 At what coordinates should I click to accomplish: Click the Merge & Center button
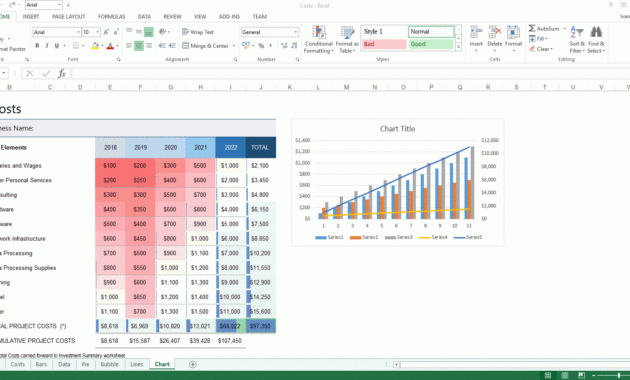(205, 46)
